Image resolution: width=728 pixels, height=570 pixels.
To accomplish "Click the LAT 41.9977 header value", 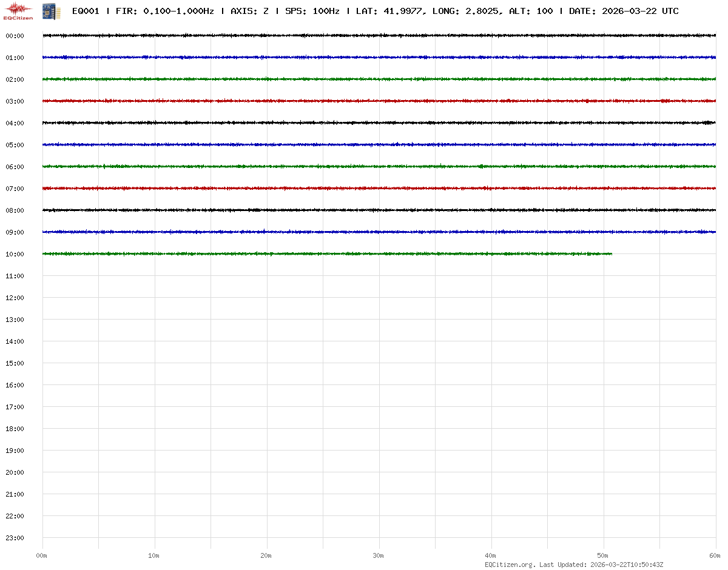I will click(389, 11).
